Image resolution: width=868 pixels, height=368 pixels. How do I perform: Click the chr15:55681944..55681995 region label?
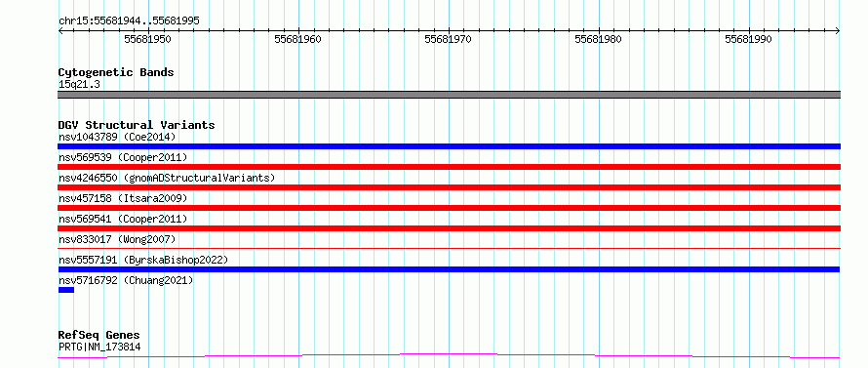point(129,21)
